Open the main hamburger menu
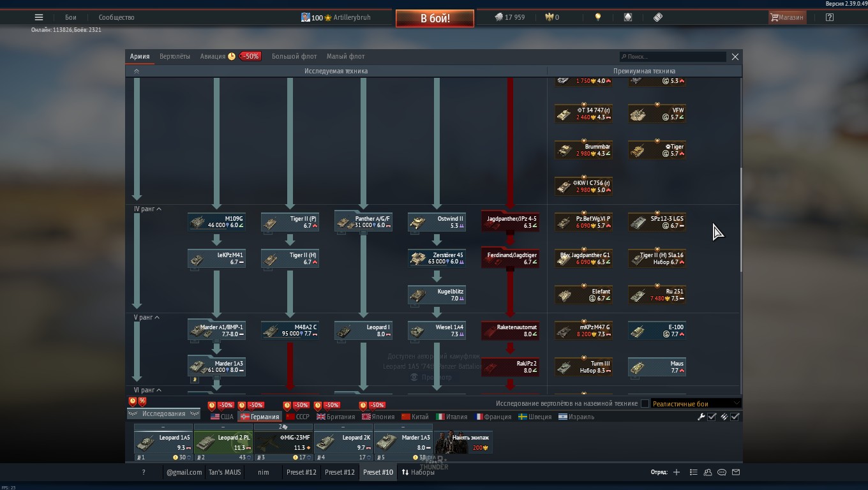 tap(39, 17)
